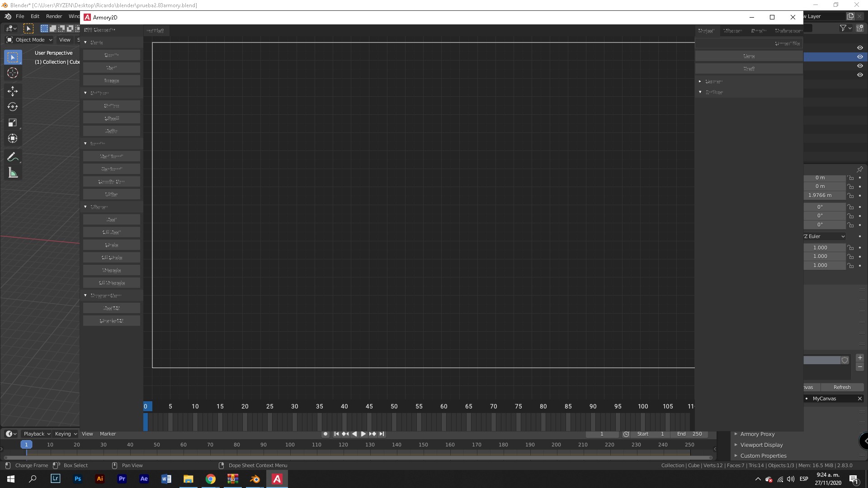Screen dimensions: 868x488
Task: Open Photoshop from the taskbar
Action: 78,479
